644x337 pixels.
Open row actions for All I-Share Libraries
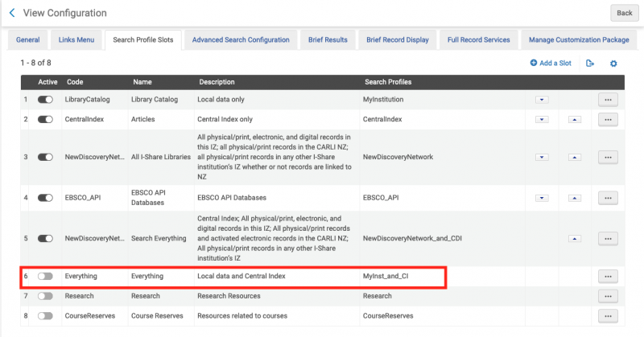608,157
